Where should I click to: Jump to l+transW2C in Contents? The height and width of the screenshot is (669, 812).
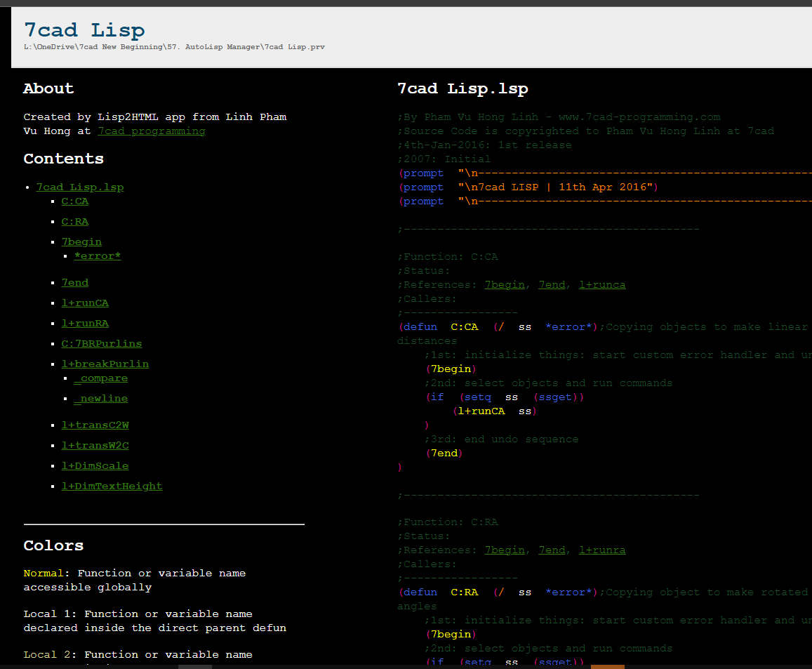95,446
